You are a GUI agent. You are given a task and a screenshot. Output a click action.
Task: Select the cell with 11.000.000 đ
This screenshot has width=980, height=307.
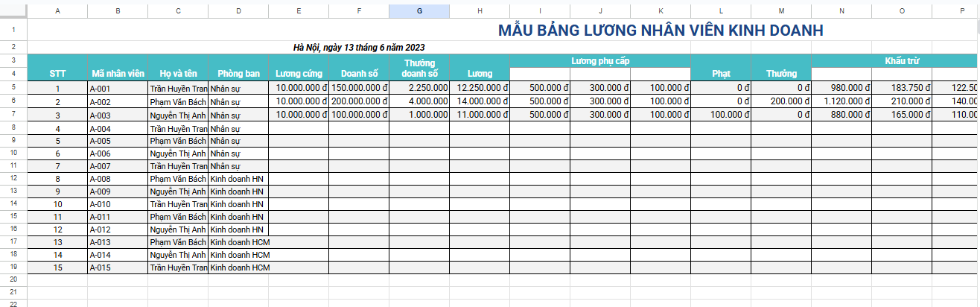coord(480,115)
